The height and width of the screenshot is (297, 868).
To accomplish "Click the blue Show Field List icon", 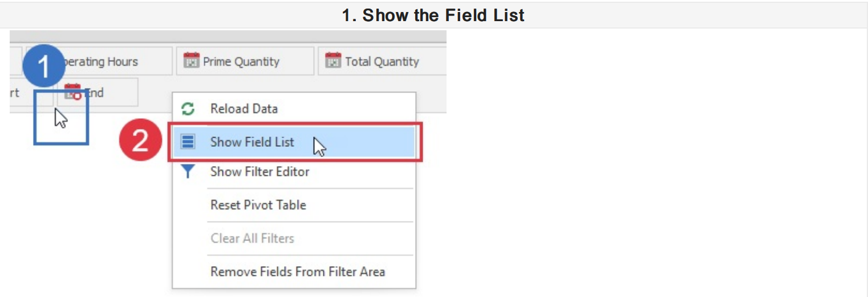I will pyautogui.click(x=188, y=141).
